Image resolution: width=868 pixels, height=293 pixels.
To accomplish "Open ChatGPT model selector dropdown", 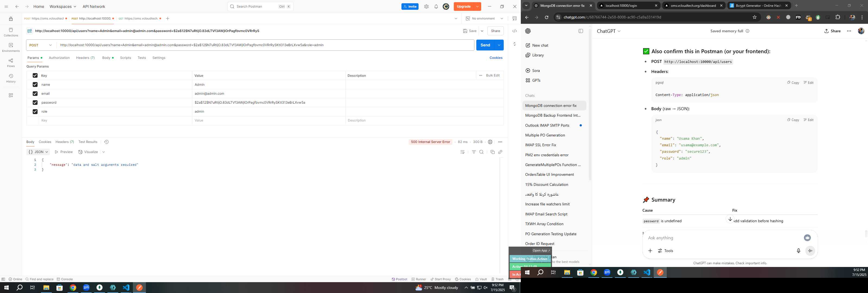I will click(608, 31).
